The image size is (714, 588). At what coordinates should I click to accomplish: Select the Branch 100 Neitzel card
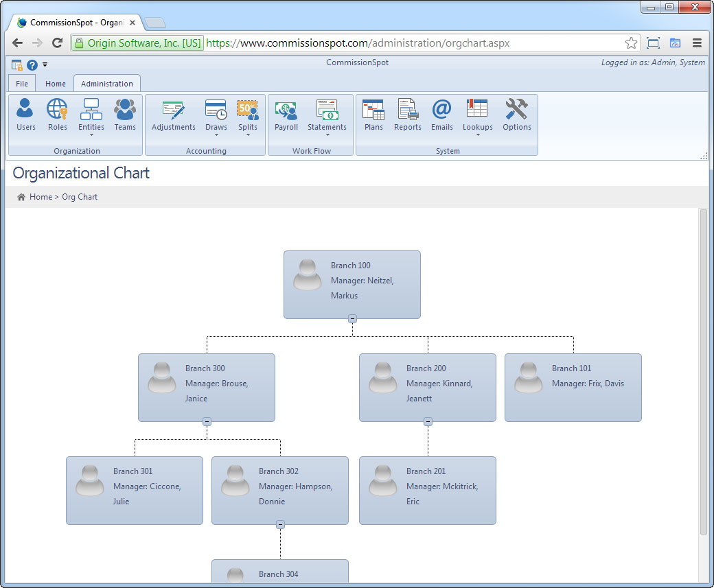352,285
